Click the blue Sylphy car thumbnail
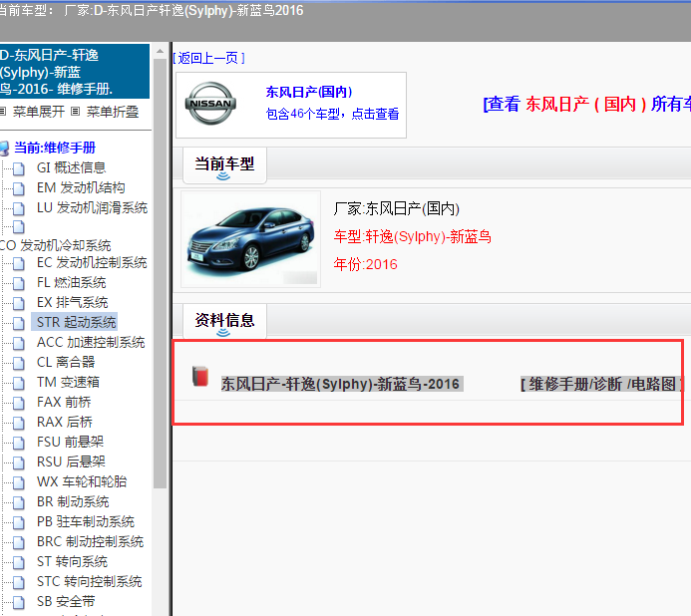Viewport: 691px width, 616px height. point(250,239)
